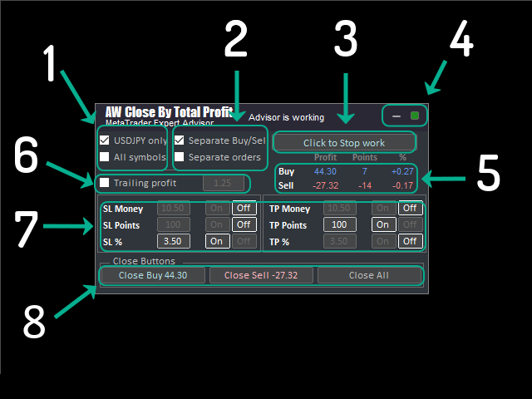Click the Close Sell -27.32 button

[261, 275]
